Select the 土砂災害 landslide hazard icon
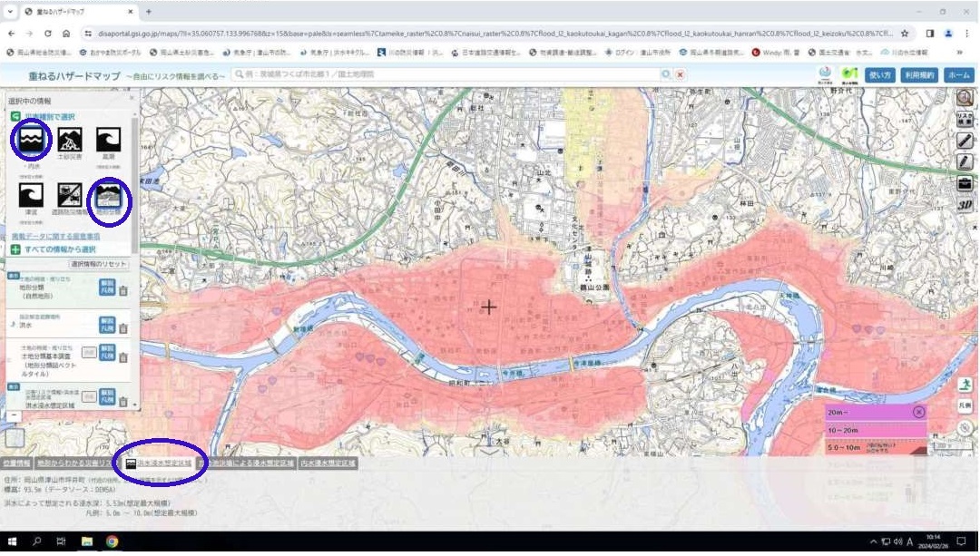This screenshot has height=556, width=980. tap(70, 141)
